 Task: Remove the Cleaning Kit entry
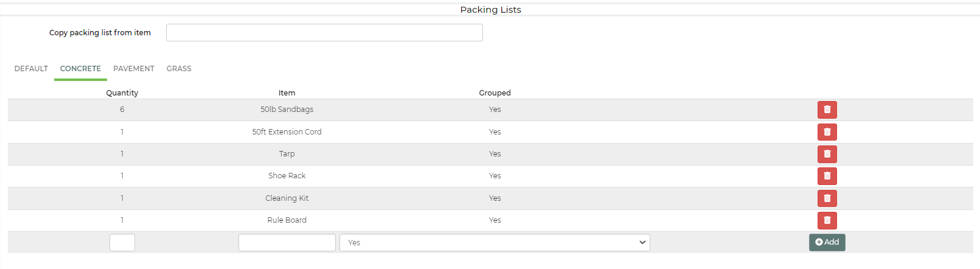827,198
